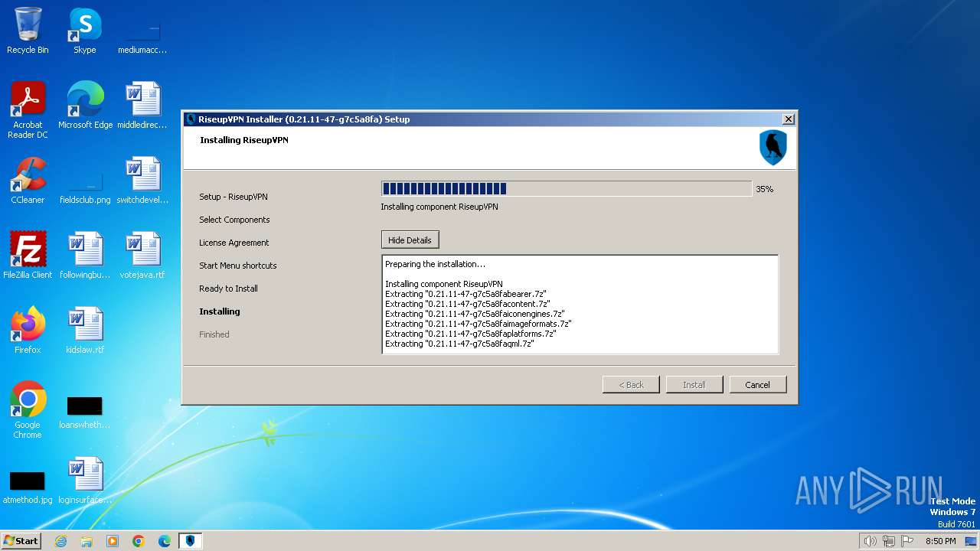Click the RiseupVPN crow logo

pos(773,147)
